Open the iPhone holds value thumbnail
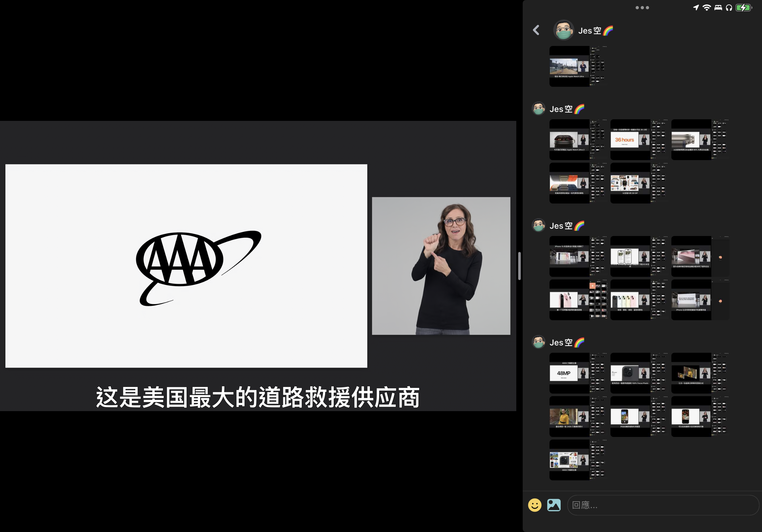Screen dimensions: 762x532 (x=700, y=300)
